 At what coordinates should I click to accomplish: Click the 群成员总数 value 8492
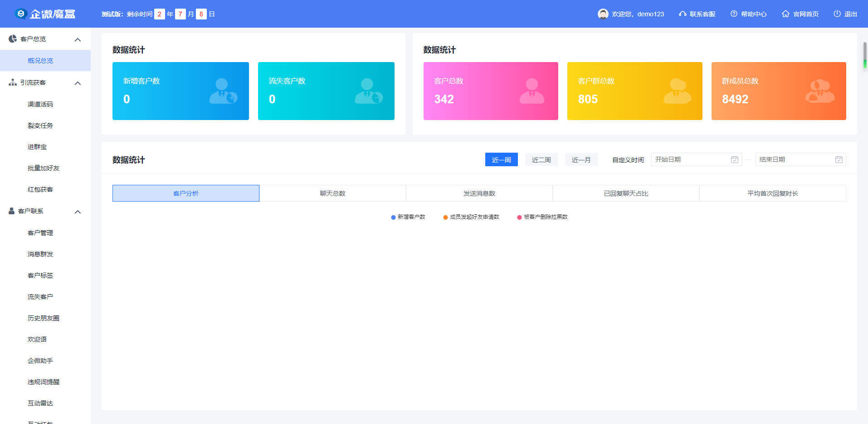coord(735,99)
